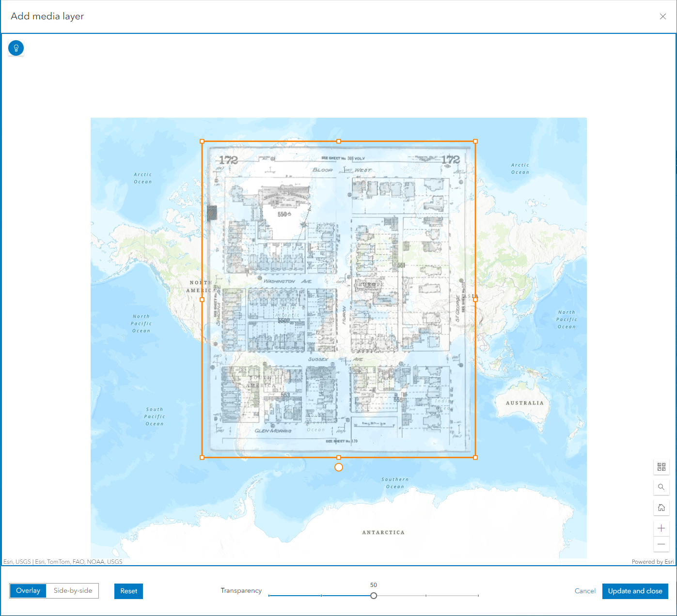The height and width of the screenshot is (616, 677).
Task: Click the right-middle edge handle
Action: tap(475, 300)
